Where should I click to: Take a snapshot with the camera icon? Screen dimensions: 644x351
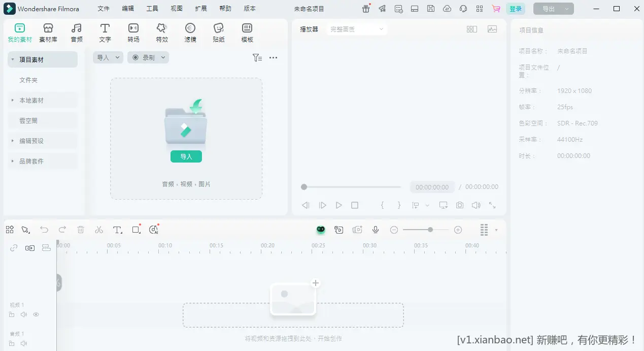(459, 205)
